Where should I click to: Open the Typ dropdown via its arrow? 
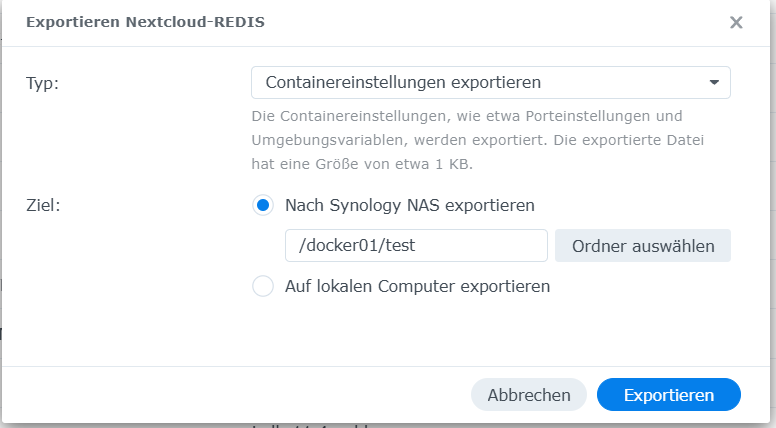(714, 83)
